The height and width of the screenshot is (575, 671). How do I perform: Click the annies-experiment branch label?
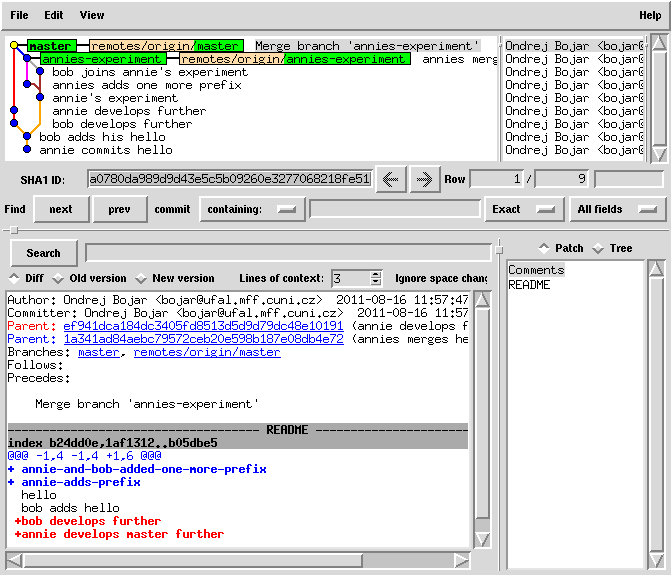(101, 59)
